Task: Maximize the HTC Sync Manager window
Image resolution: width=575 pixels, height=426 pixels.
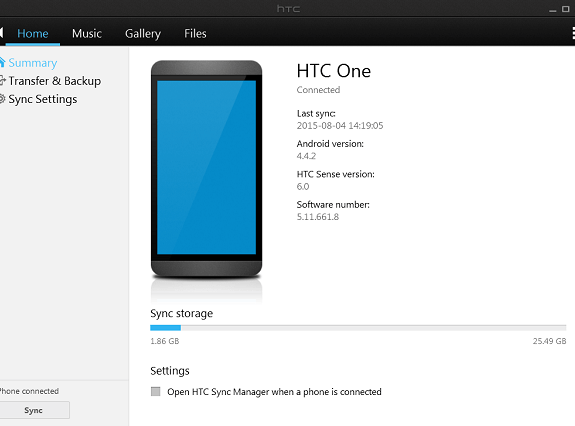Action: [x=566, y=9]
